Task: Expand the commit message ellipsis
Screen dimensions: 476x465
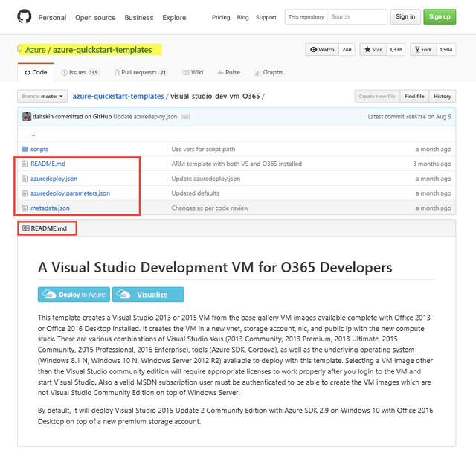Action: coord(185,117)
